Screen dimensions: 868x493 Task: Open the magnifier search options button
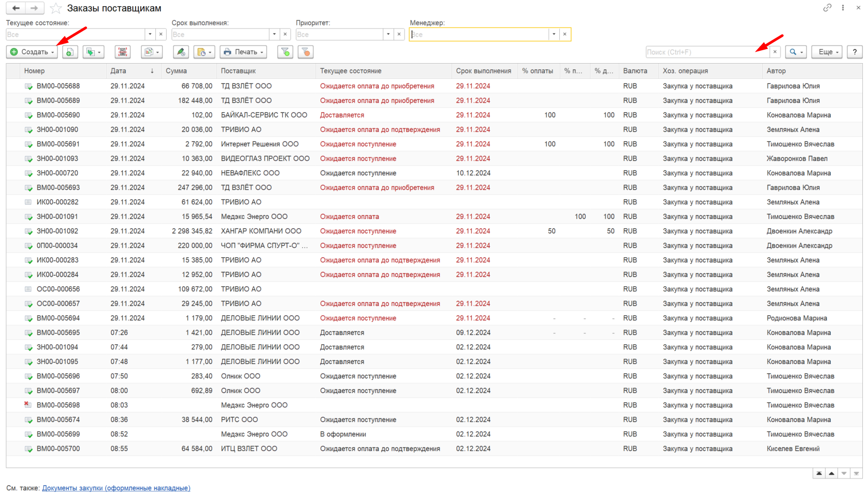tap(796, 52)
